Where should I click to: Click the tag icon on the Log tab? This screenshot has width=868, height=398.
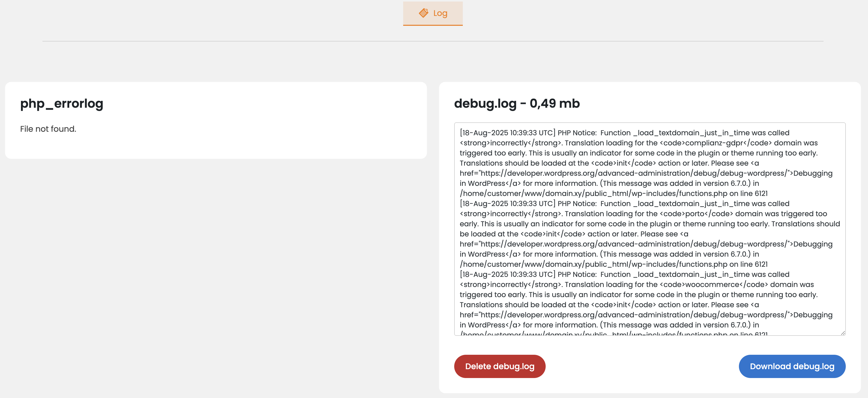pos(423,13)
